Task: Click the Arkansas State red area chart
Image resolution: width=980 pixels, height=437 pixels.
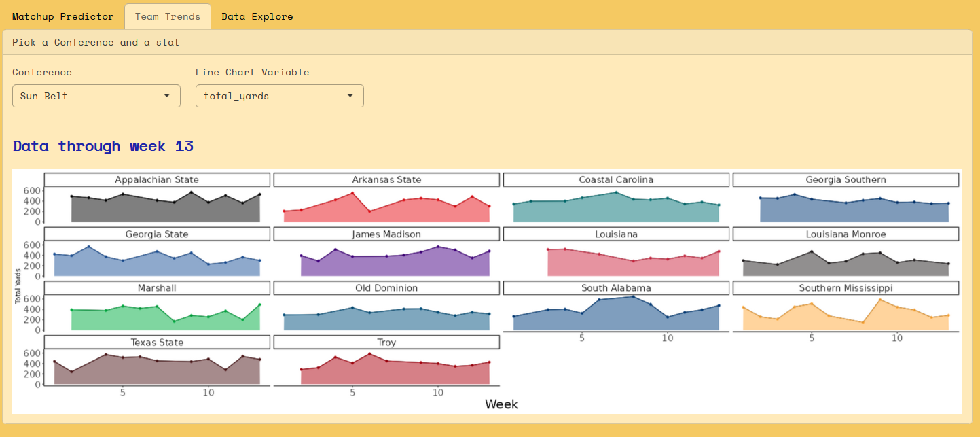Action: (386, 211)
